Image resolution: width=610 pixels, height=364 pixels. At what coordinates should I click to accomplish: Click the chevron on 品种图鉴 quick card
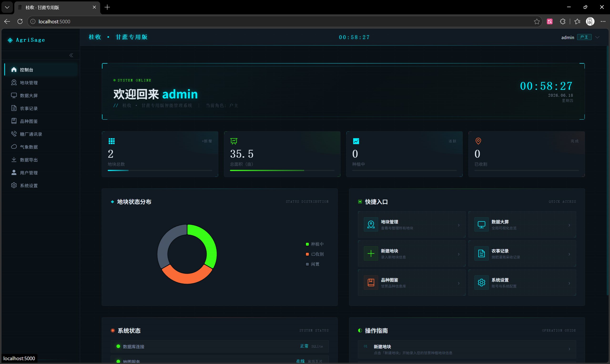coord(459,283)
